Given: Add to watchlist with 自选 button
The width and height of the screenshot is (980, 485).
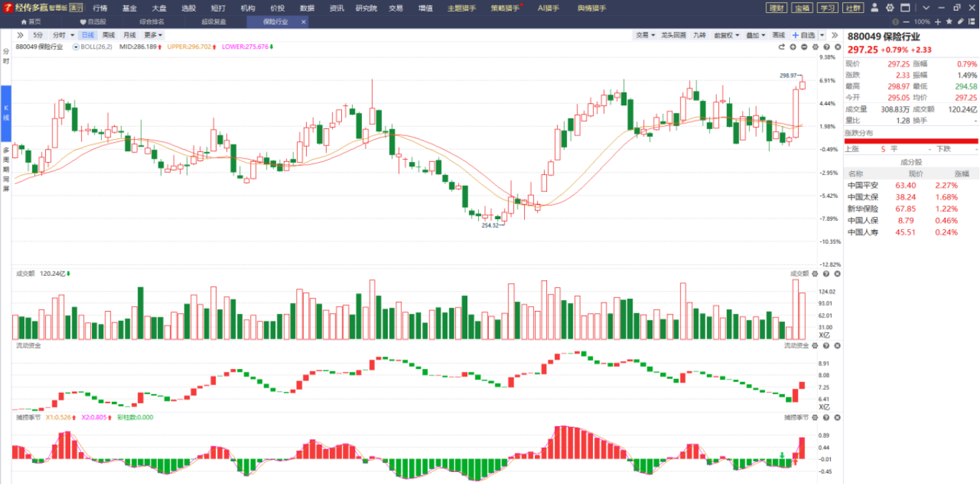Looking at the screenshot, I should point(804,35).
